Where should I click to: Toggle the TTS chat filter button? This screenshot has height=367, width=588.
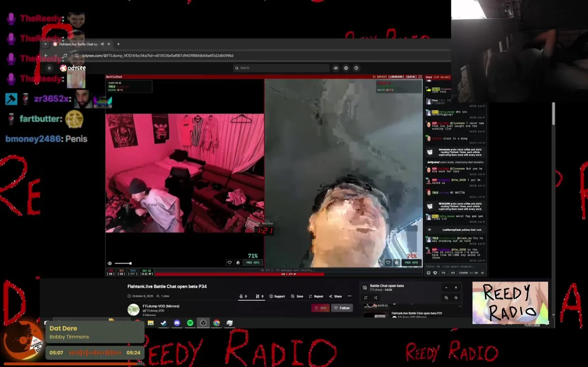443,273
